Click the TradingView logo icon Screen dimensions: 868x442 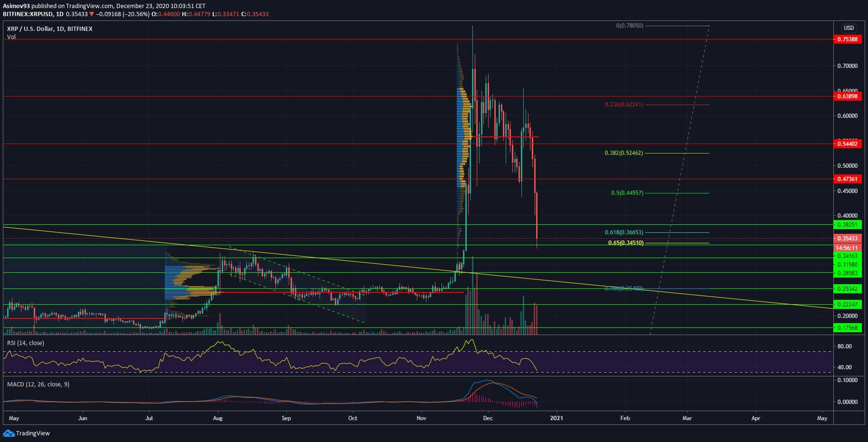tap(8, 433)
